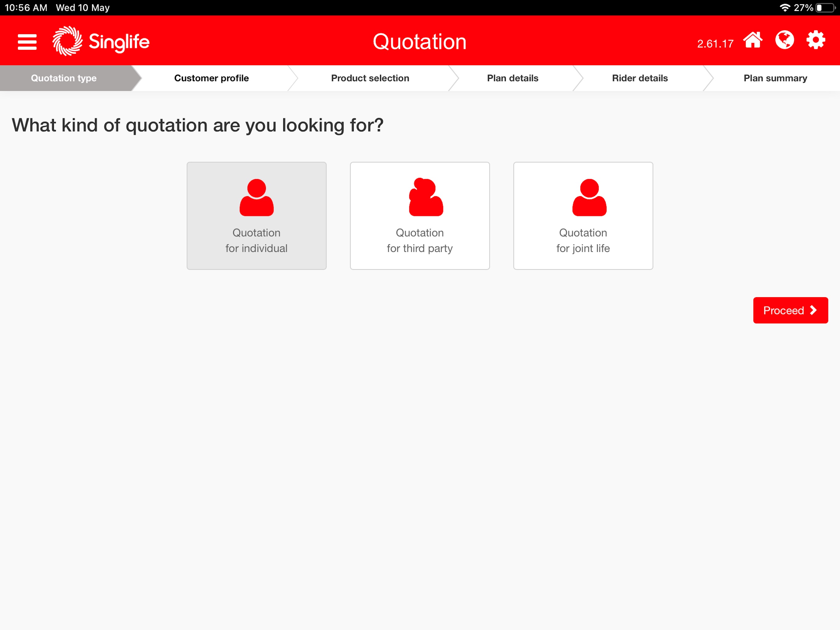Click the Quotation type breadcrumb
The height and width of the screenshot is (630, 840).
coord(64,78)
